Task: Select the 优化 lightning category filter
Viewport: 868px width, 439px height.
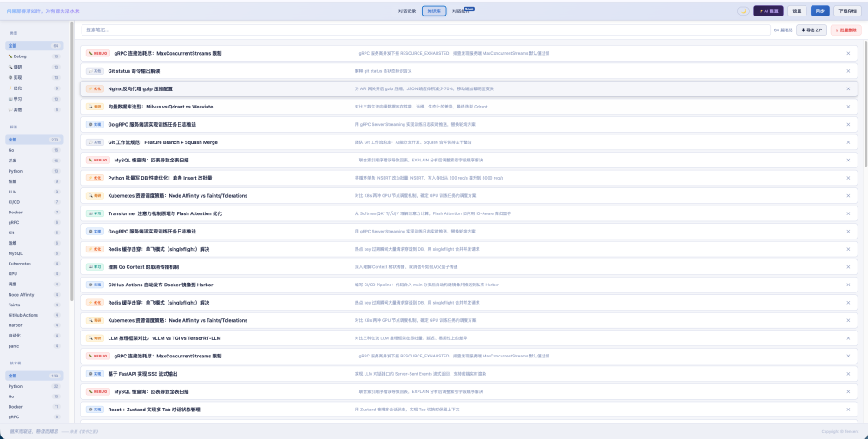Action: pos(35,88)
